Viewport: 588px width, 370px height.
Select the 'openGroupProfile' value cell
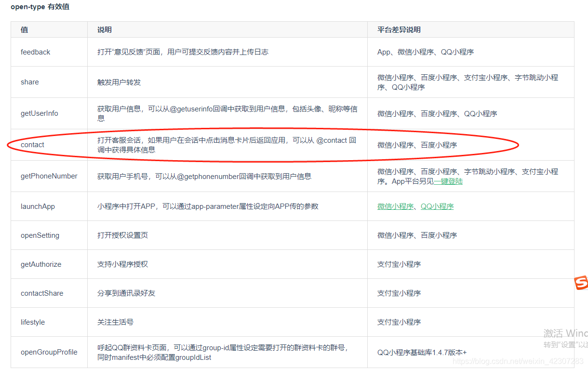click(x=49, y=352)
